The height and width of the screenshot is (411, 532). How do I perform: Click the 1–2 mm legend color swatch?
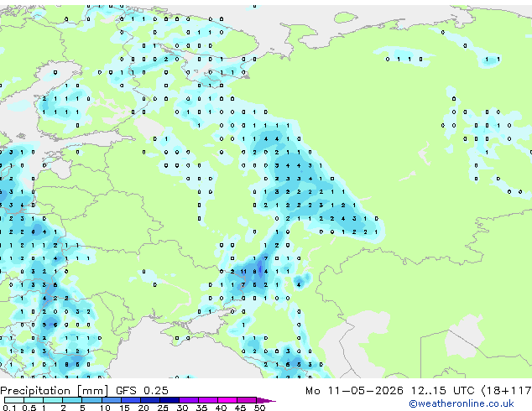53,400
